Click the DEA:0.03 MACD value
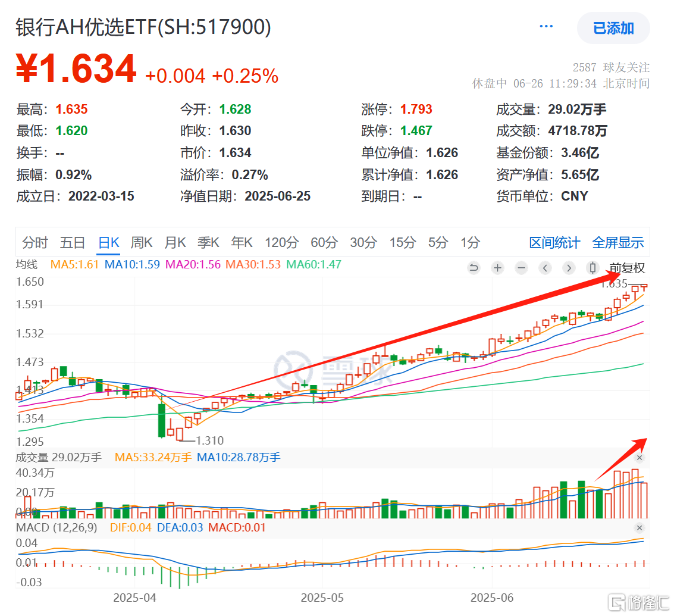This screenshot has height=616, width=674. click(x=180, y=528)
